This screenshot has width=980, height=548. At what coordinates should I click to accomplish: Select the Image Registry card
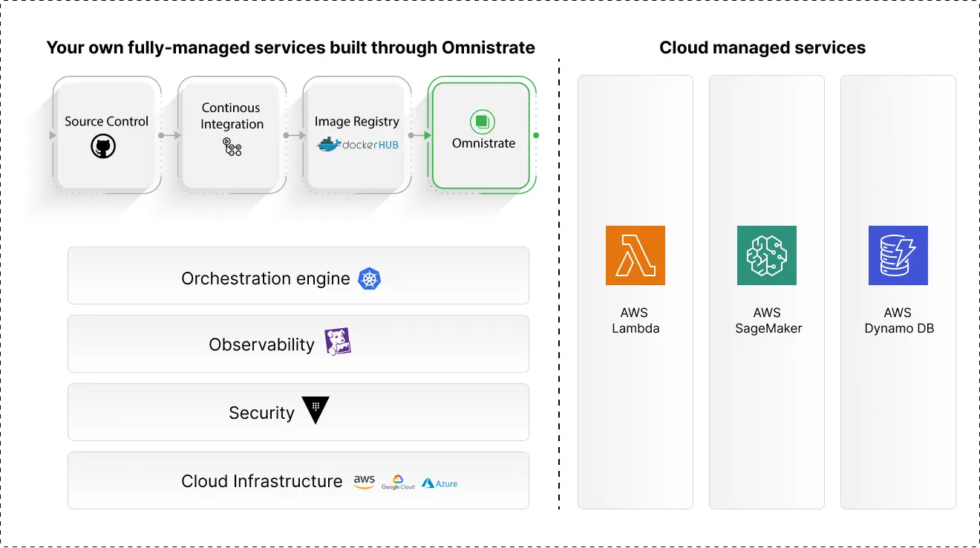pos(357,135)
